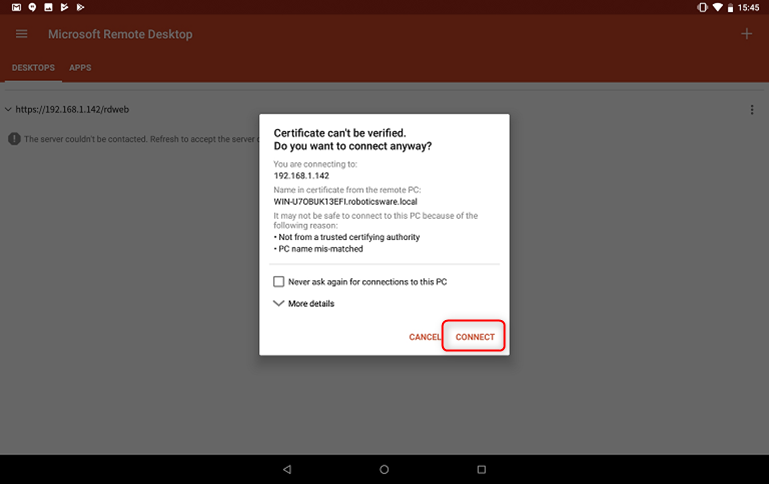This screenshot has width=769, height=484.
Task: Cancel the certificate dialog
Action: pyautogui.click(x=425, y=337)
